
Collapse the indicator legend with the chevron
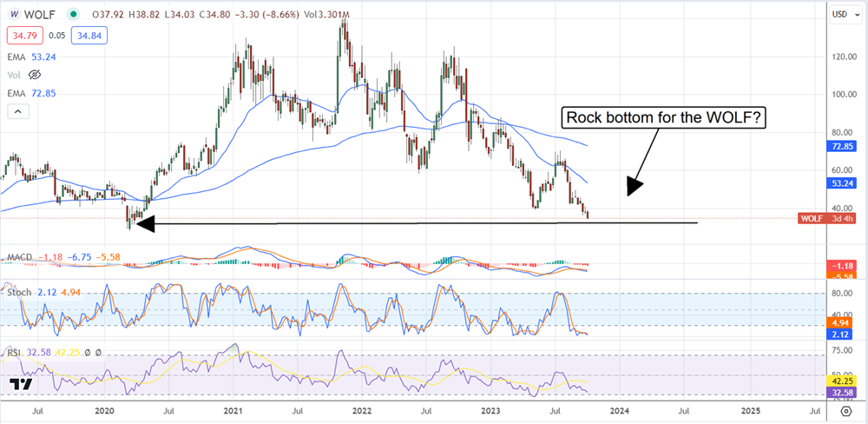pyautogui.click(x=17, y=112)
